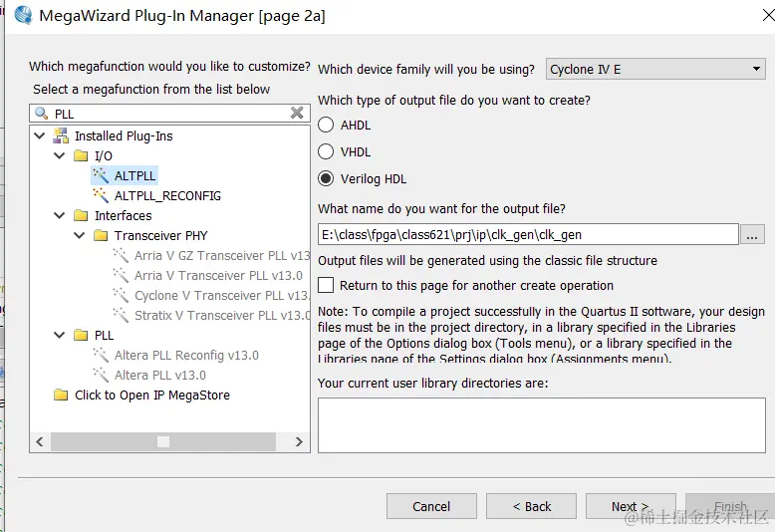Enable Return to this page checkbox

(326, 285)
